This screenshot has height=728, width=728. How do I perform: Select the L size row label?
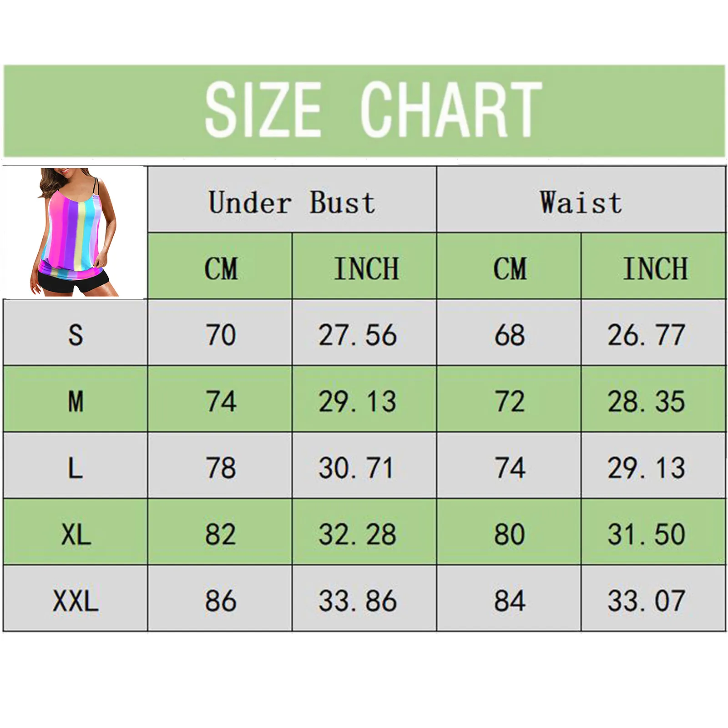pyautogui.click(x=76, y=468)
